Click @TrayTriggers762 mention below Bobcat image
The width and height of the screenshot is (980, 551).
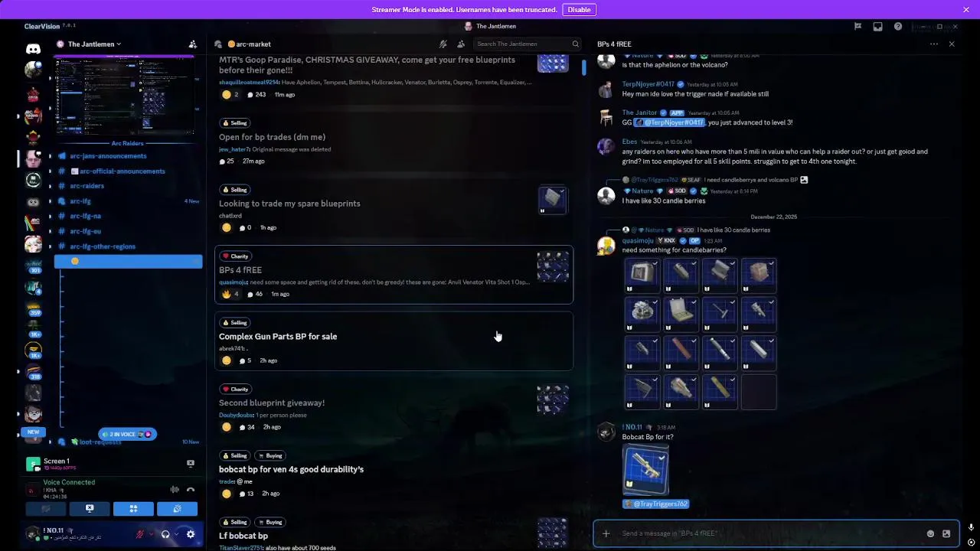tap(656, 504)
